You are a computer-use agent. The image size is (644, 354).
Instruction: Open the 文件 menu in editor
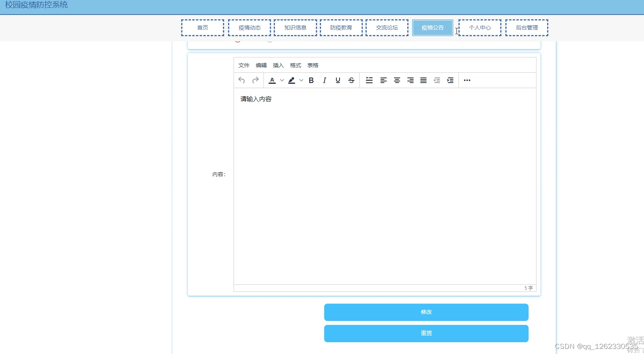click(244, 65)
